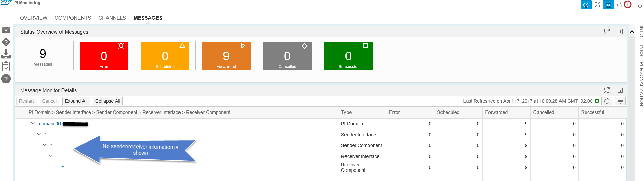The width and height of the screenshot is (644, 181).
Task: Open the table settings menu icon
Action: coord(620,101)
